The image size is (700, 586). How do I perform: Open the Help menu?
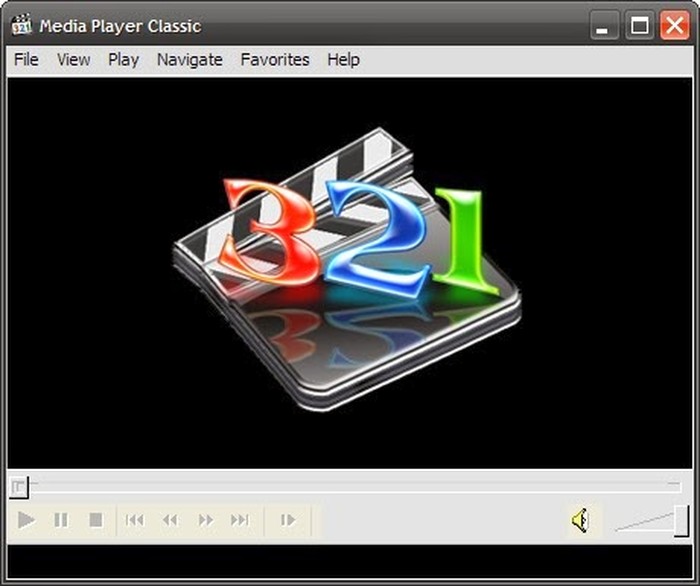(x=343, y=60)
